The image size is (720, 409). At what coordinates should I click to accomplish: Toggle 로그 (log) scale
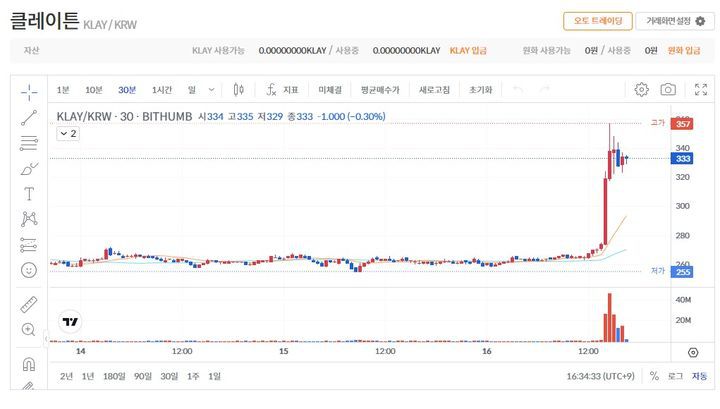676,376
